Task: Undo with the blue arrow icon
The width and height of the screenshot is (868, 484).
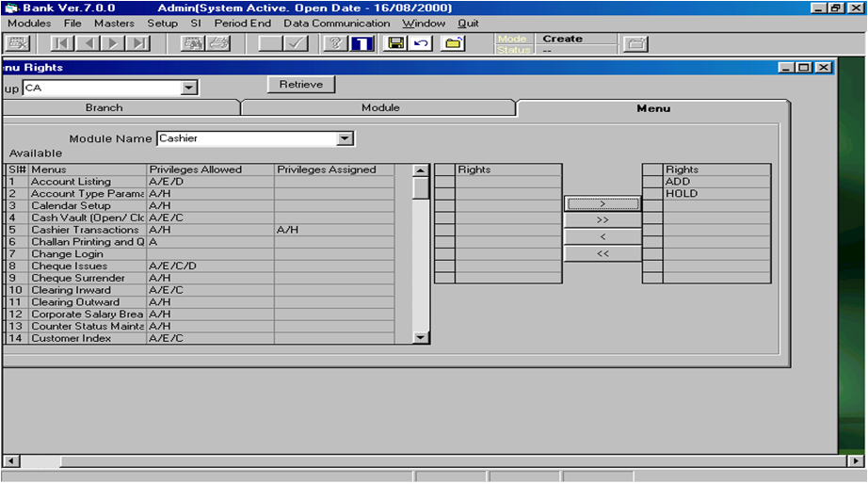Action: tap(421, 43)
